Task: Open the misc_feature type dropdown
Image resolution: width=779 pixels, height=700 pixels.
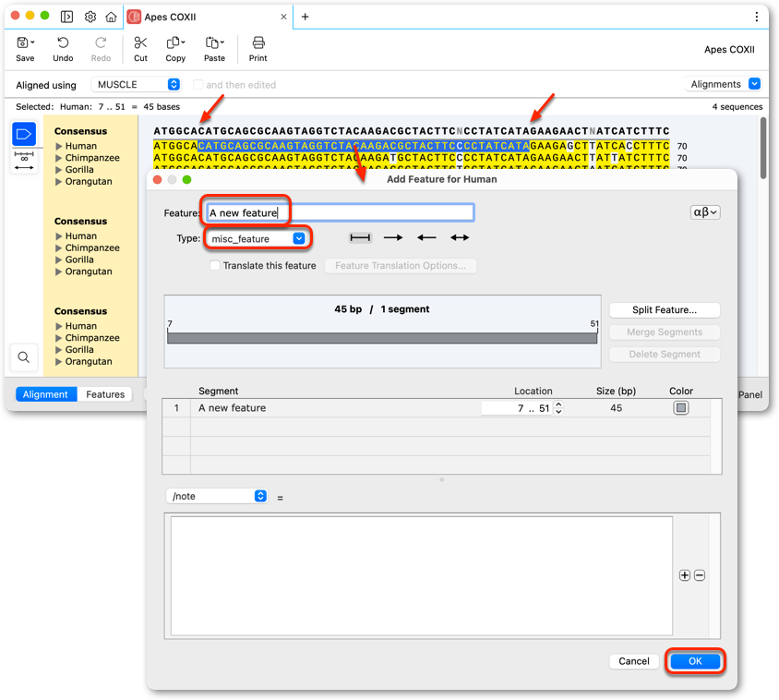Action: [258, 238]
